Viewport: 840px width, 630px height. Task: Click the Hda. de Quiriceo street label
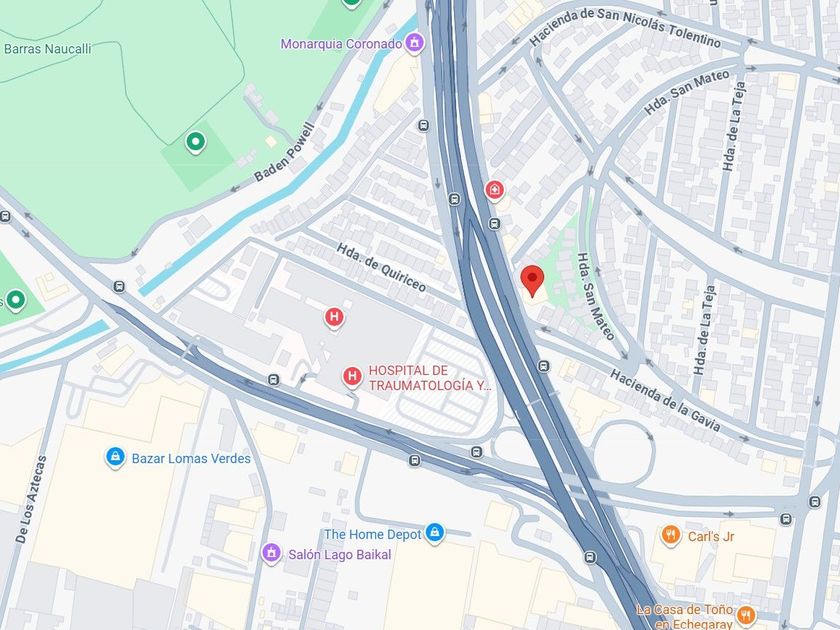point(381,267)
